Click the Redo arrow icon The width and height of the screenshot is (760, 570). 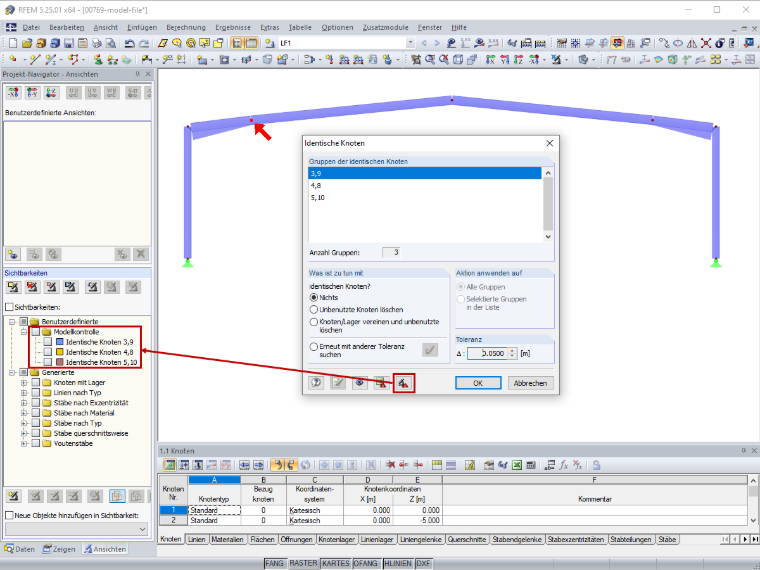(144, 44)
